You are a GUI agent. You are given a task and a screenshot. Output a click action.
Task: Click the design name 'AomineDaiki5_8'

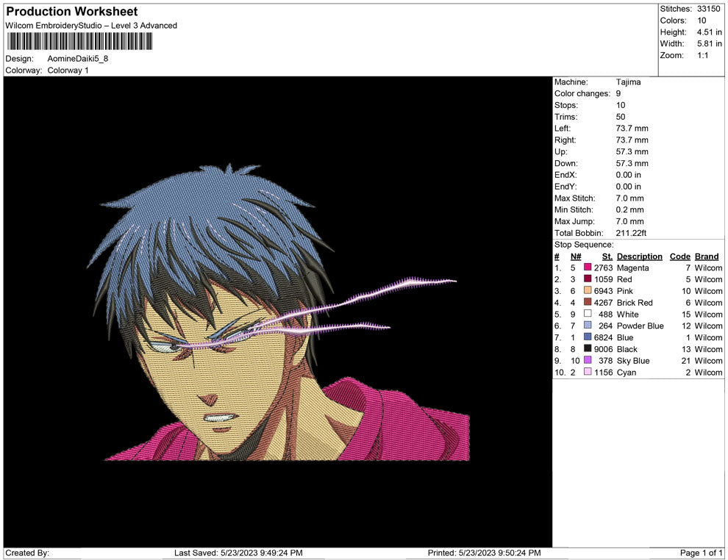coord(77,59)
